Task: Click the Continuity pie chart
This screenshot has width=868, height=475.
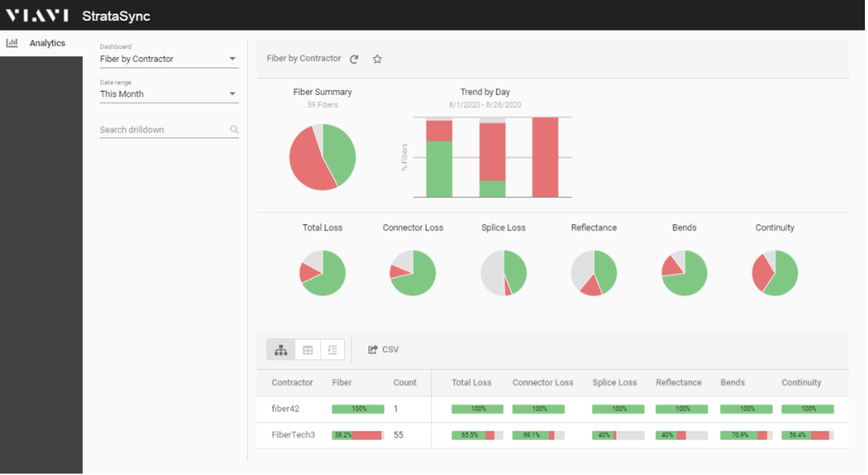Action: [775, 273]
